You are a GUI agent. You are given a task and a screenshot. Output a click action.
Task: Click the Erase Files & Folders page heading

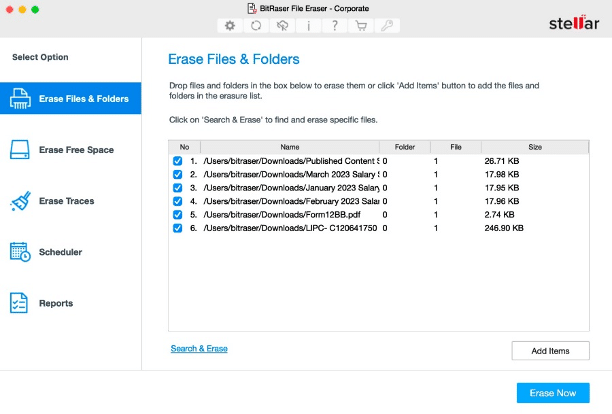tap(234, 59)
